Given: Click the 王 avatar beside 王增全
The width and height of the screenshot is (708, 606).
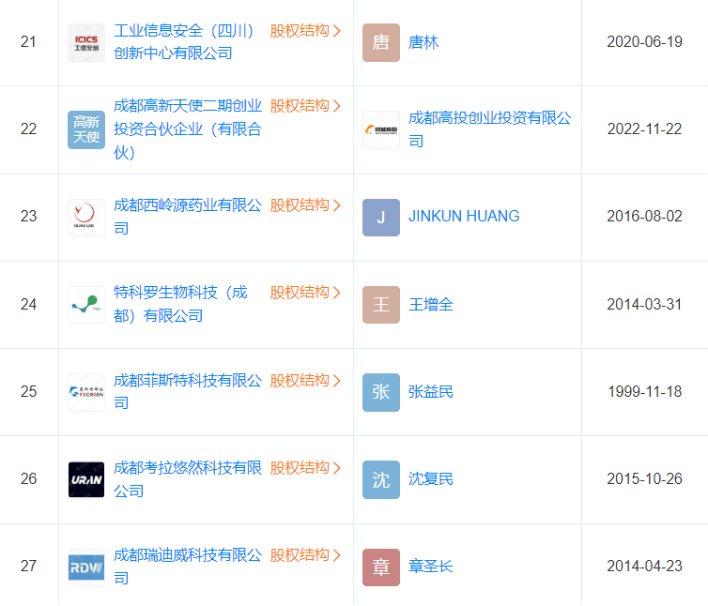Looking at the screenshot, I should (x=381, y=304).
